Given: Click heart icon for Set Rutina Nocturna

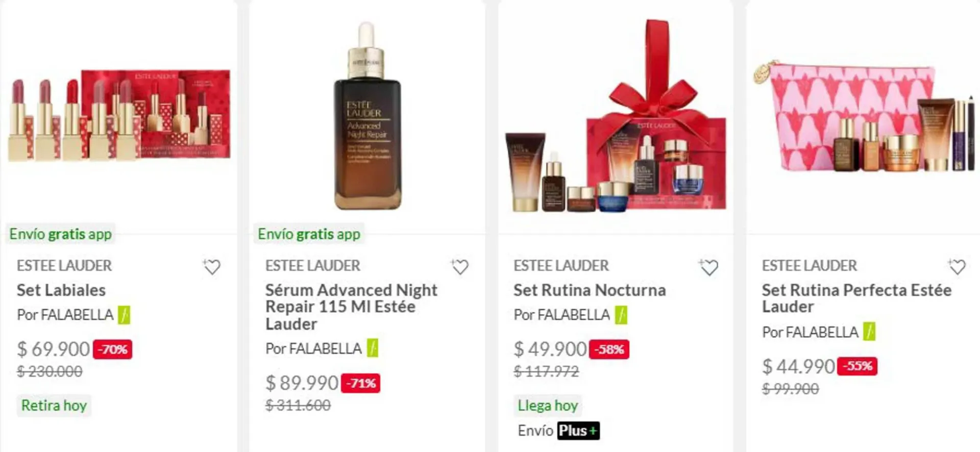Looking at the screenshot, I should (708, 267).
